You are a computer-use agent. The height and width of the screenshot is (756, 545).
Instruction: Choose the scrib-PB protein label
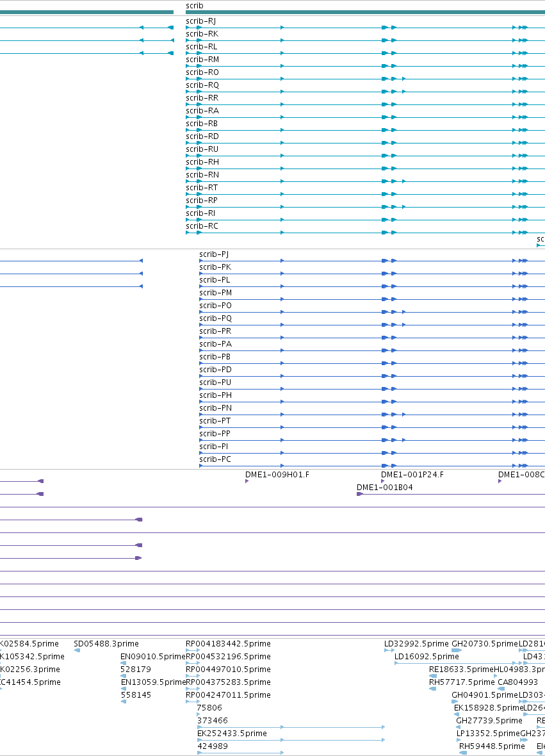pyautogui.click(x=215, y=357)
